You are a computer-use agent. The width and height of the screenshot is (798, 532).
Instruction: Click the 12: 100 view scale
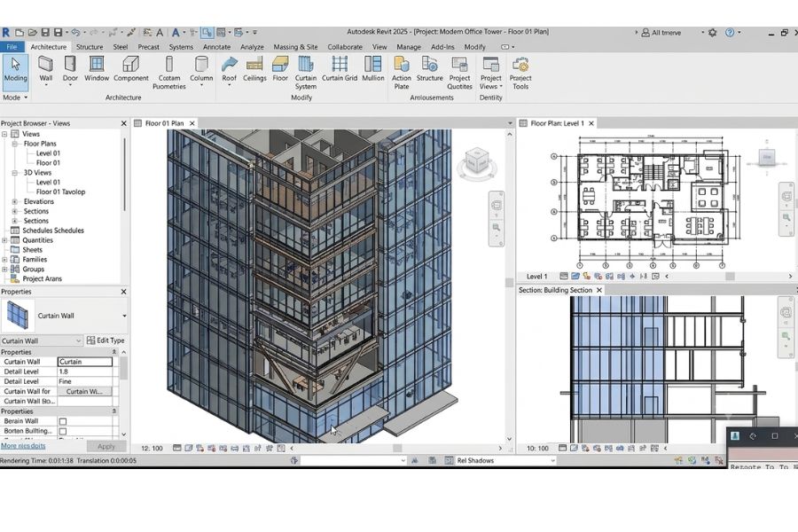click(x=152, y=449)
